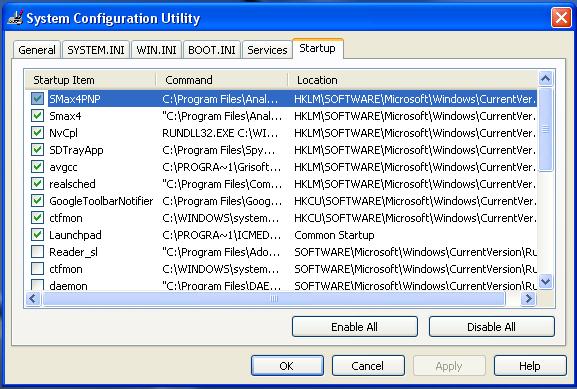Click the Enable All button
This screenshot has height=389, width=577.
click(x=355, y=327)
